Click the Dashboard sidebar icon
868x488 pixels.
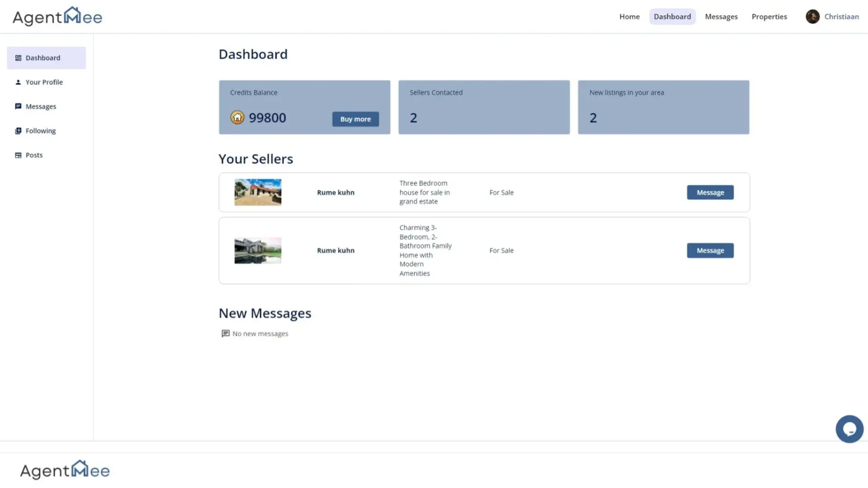(x=18, y=58)
